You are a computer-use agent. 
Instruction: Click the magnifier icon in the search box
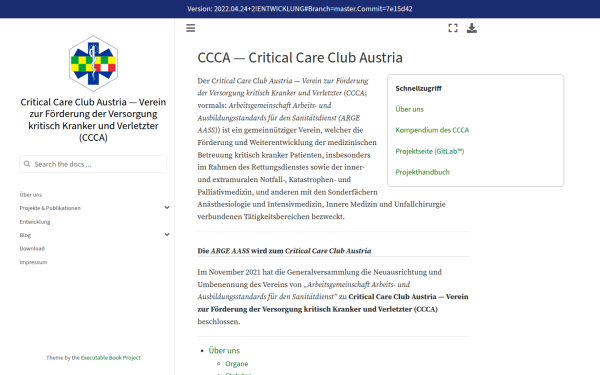tap(27, 164)
